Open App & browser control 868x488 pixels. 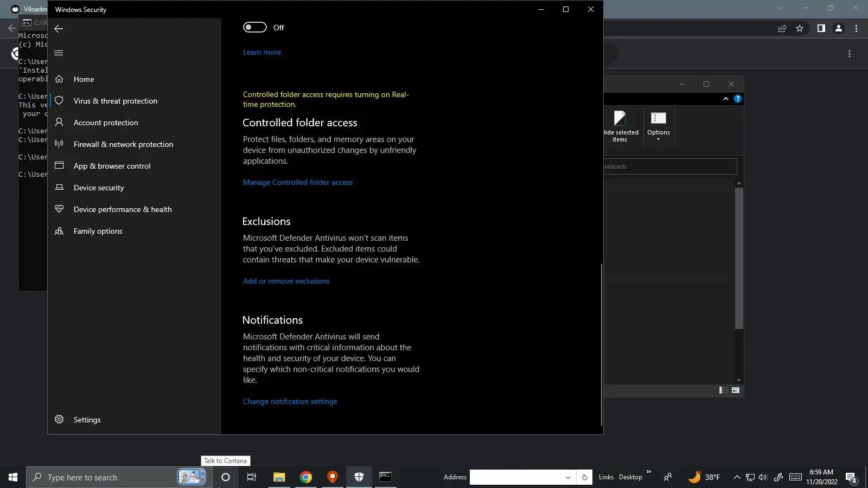coord(112,166)
